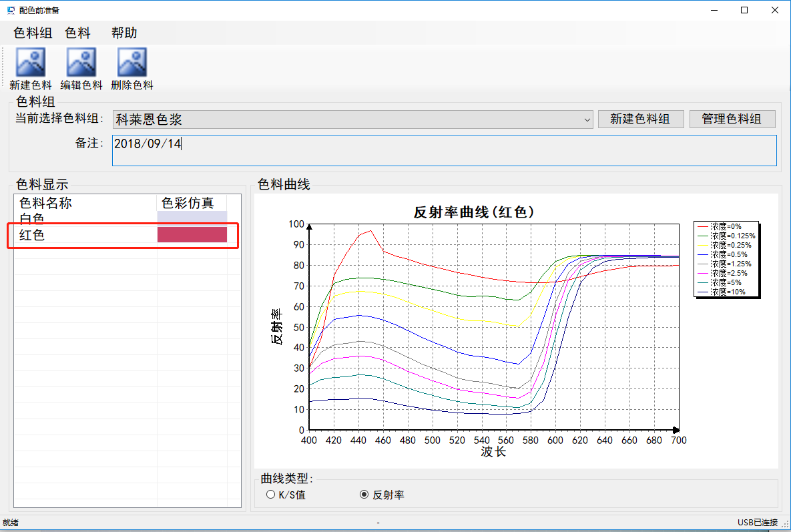
Task: Open the 色料组 menu
Action: click(33, 33)
